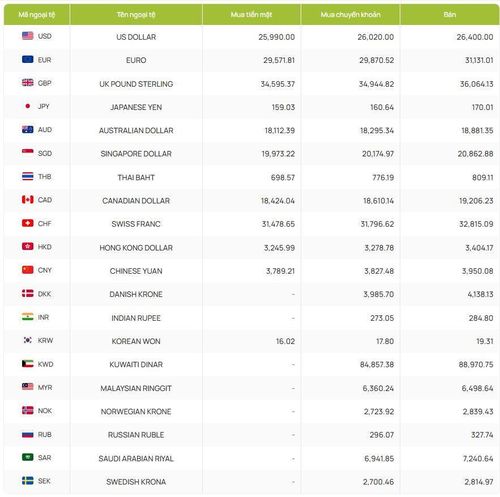Screen dimensions: 500x497
Task: Select the UK flag icon next to GBP
Action: (x=28, y=83)
